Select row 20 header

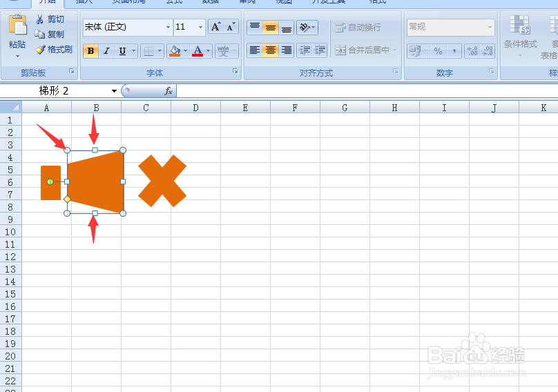pyautogui.click(x=10, y=355)
